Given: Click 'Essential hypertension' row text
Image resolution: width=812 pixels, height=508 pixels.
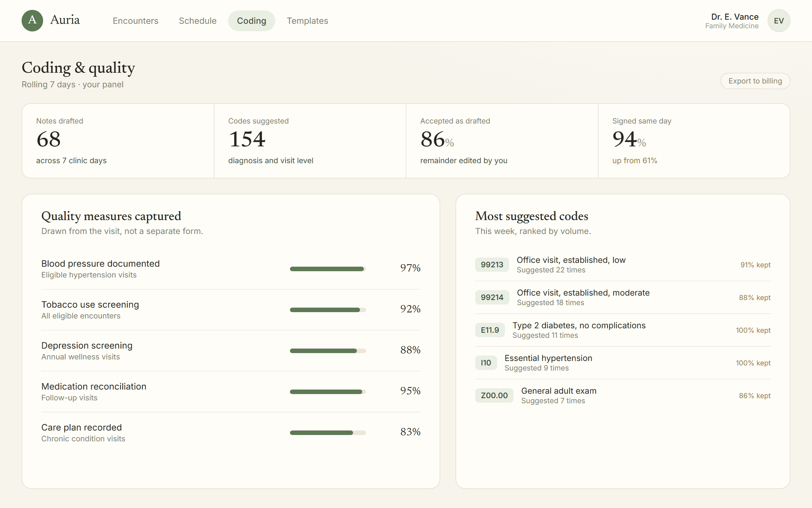Looking at the screenshot, I should (548, 358).
